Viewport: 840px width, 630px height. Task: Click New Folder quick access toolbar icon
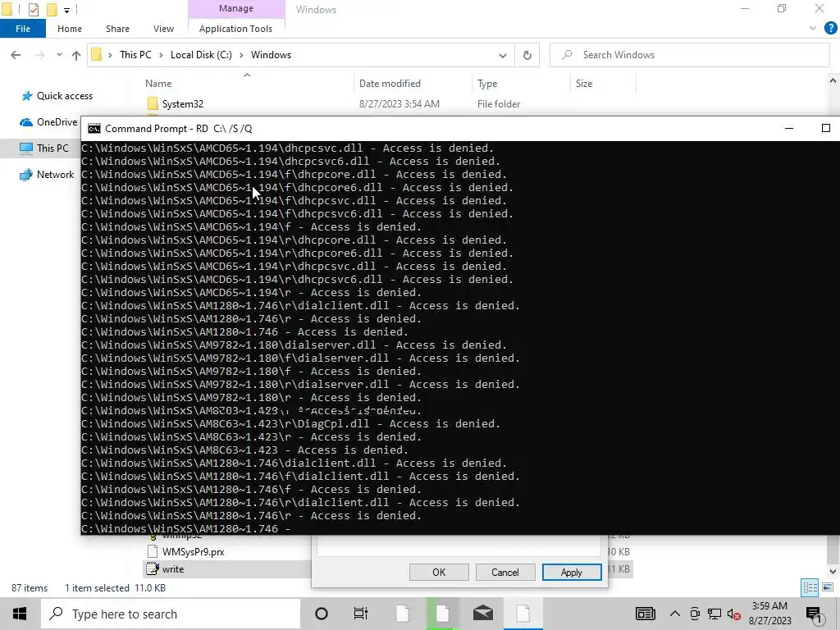click(52, 9)
